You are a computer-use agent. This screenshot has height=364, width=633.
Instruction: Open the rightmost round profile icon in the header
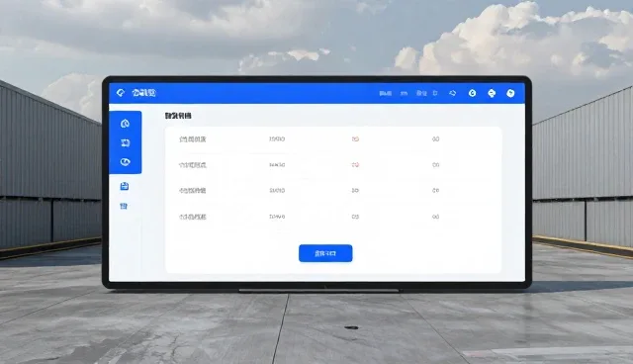[x=510, y=93]
